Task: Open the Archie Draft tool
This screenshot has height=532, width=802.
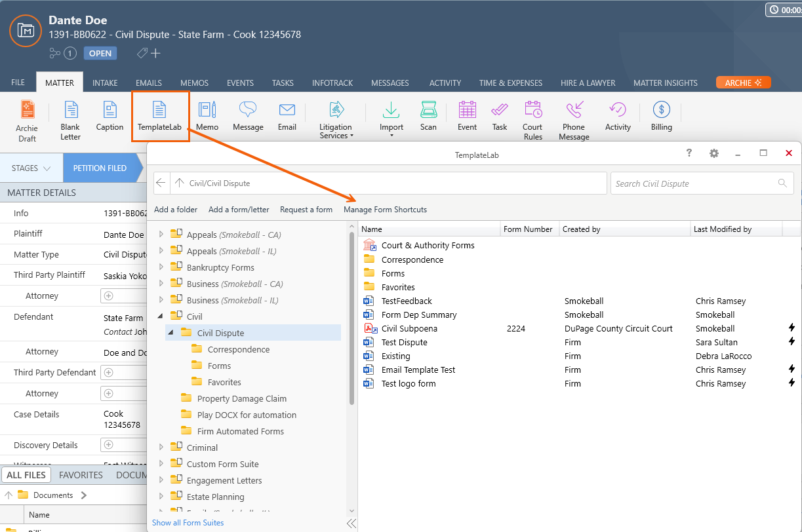Action: tap(27, 121)
